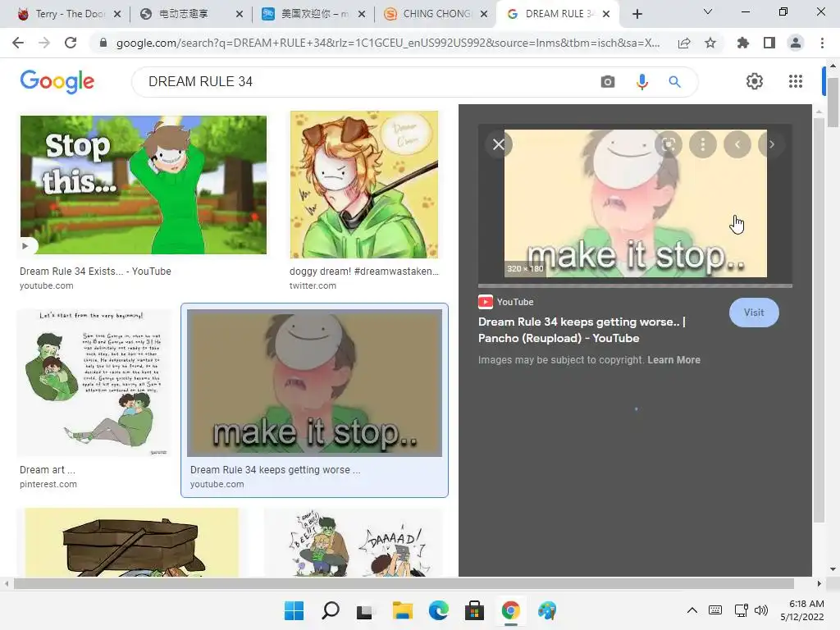Open the Windows Start menu
The image size is (840, 630).
pyautogui.click(x=294, y=610)
